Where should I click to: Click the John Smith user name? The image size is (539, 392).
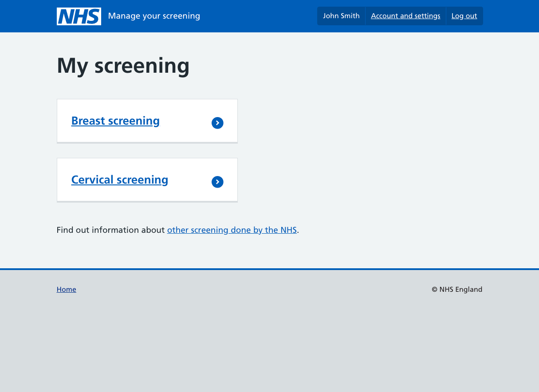pos(341,16)
